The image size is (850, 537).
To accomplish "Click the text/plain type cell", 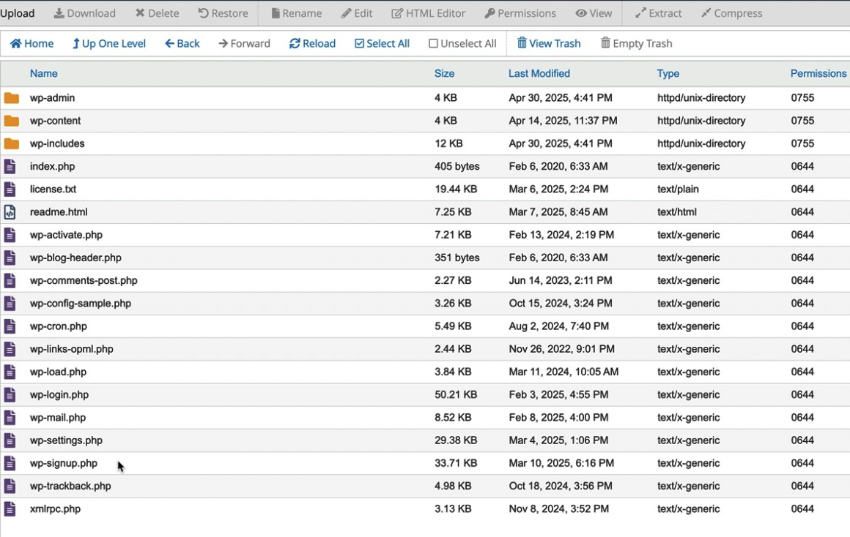I will pos(678,189).
